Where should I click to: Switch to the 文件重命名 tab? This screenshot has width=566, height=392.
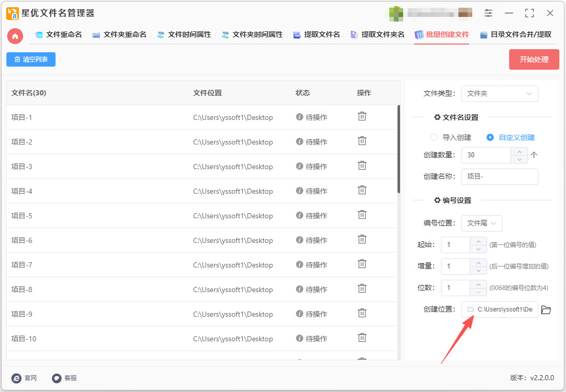click(x=58, y=35)
